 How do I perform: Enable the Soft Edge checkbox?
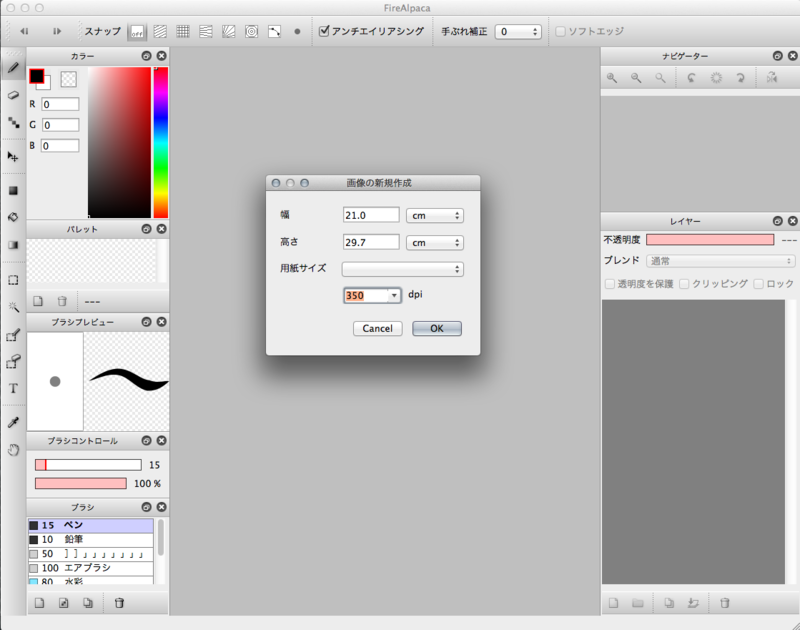(x=560, y=32)
